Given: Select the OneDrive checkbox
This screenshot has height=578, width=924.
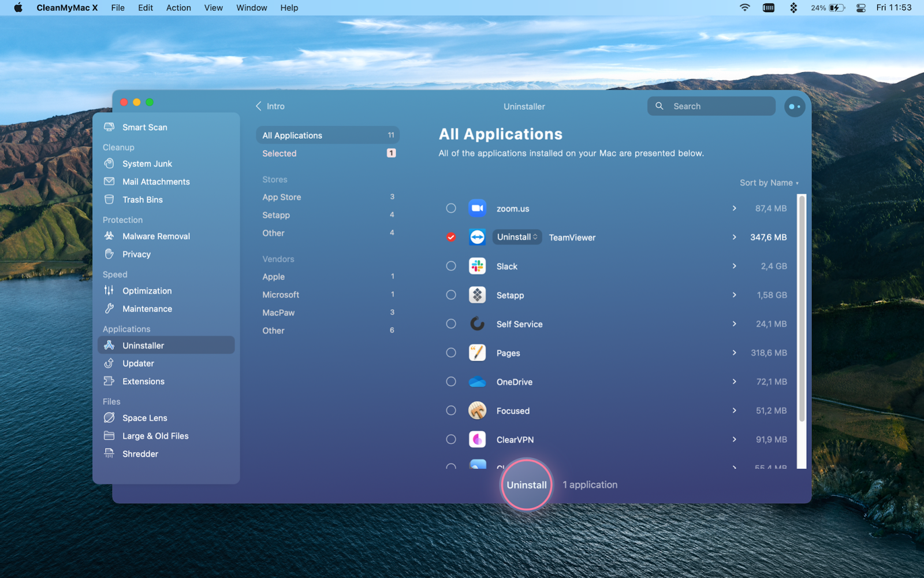Looking at the screenshot, I should [x=451, y=381].
